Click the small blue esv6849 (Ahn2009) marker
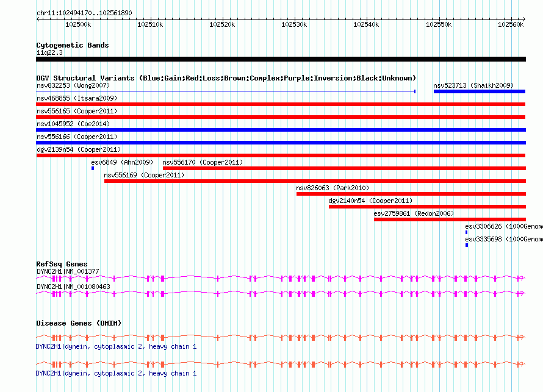The image size is (543, 392). point(93,168)
